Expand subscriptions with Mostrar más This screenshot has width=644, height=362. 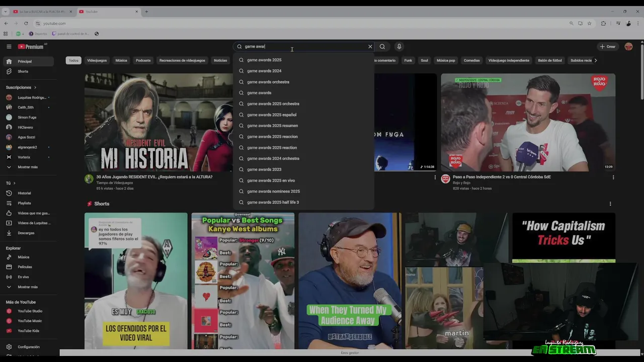coord(28,167)
